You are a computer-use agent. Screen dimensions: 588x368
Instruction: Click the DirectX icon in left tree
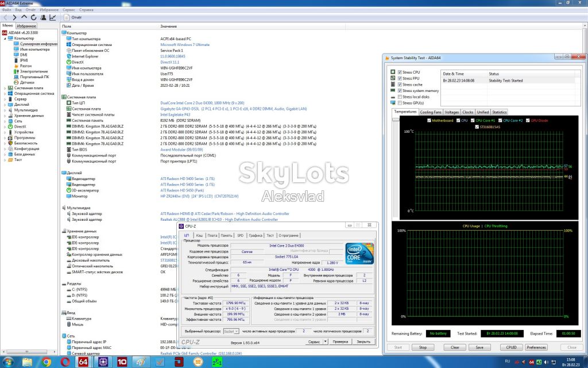pos(10,126)
